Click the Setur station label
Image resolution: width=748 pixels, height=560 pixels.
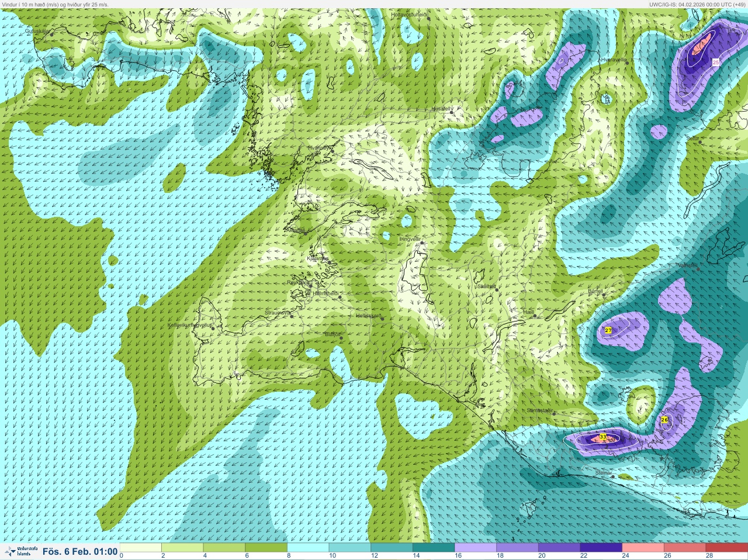click(693, 138)
